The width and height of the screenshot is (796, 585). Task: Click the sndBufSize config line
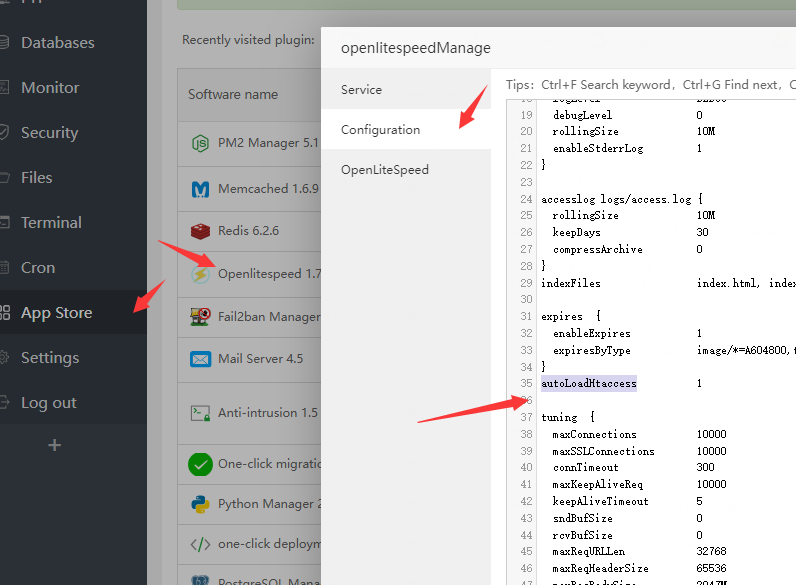tap(582, 518)
